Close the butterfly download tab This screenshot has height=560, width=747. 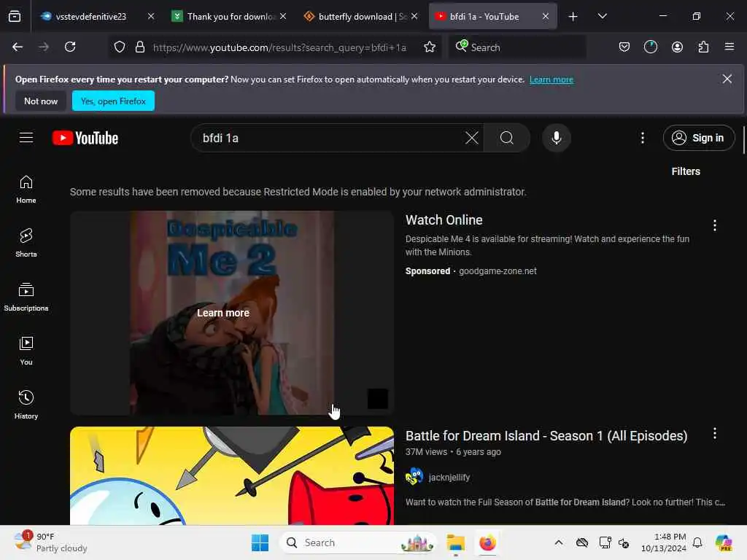pyautogui.click(x=414, y=16)
